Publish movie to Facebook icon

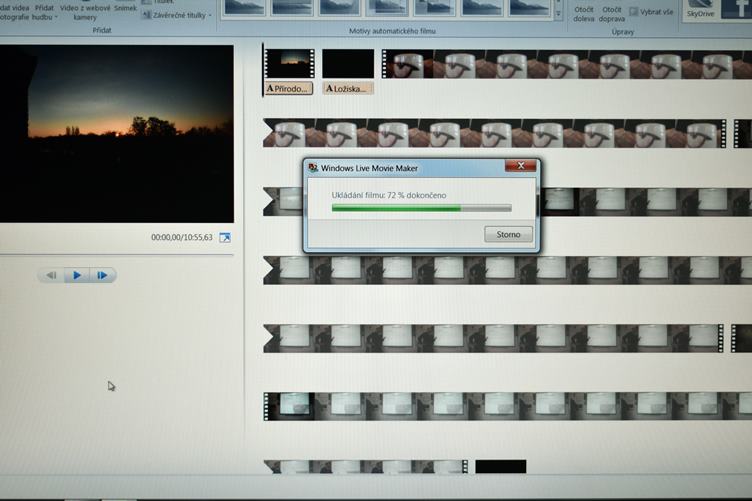click(737, 9)
